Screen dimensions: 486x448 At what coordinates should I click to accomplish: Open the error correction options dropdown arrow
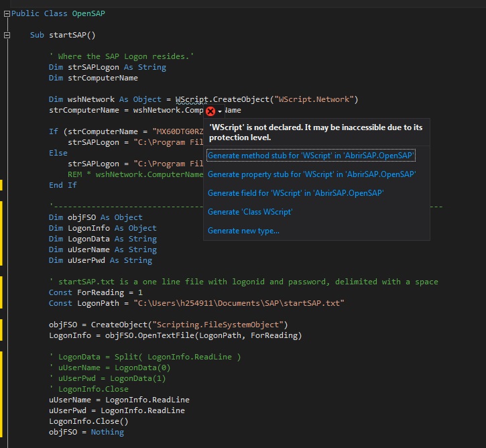coord(220,111)
